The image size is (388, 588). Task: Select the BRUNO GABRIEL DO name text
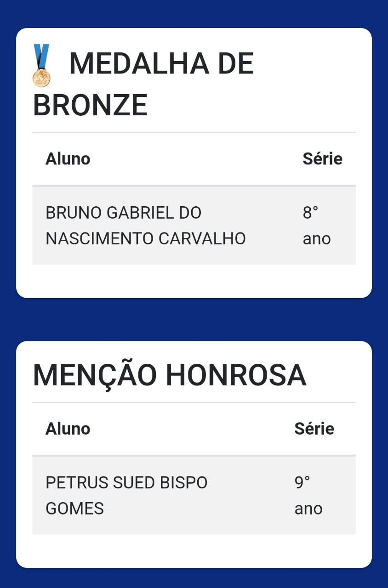123,213
